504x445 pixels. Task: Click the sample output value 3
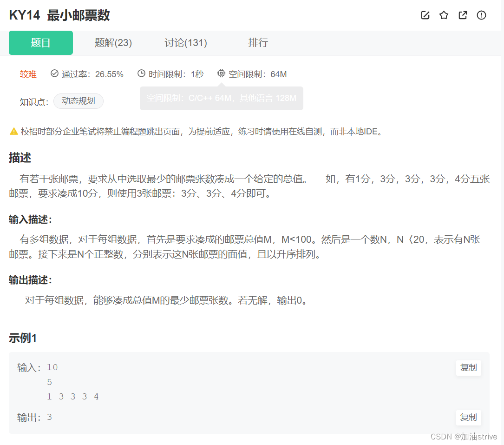50,417
